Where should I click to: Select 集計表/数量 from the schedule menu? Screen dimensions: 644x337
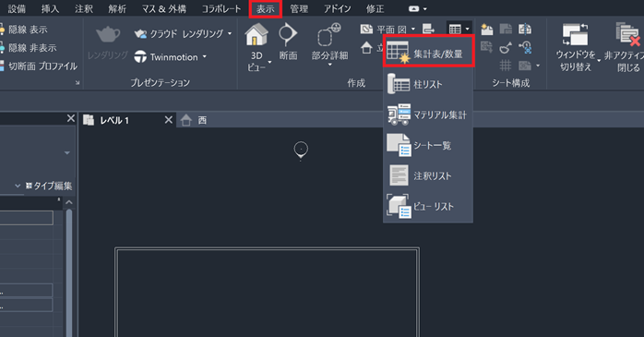[x=428, y=51]
